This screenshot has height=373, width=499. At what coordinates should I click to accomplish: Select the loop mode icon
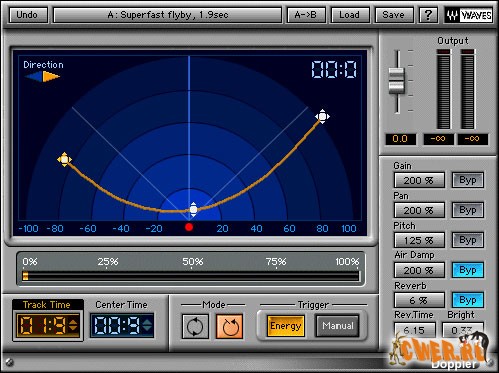point(195,326)
